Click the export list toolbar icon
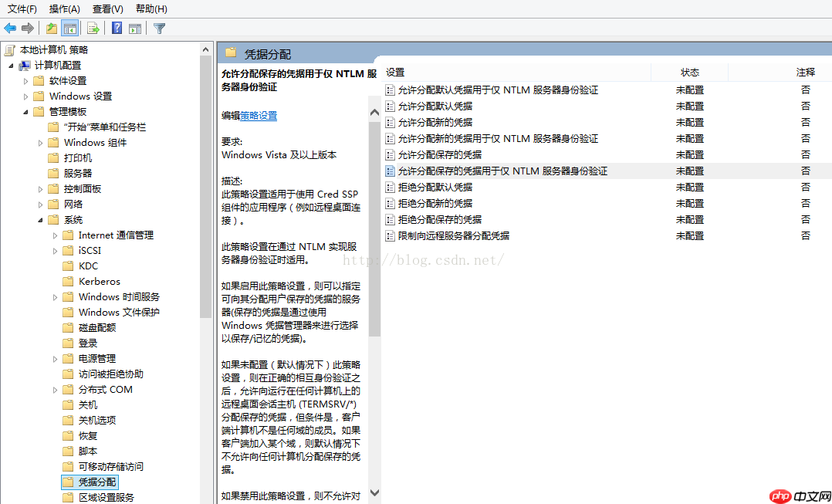Screen dimensions: 832x504 click(x=92, y=28)
